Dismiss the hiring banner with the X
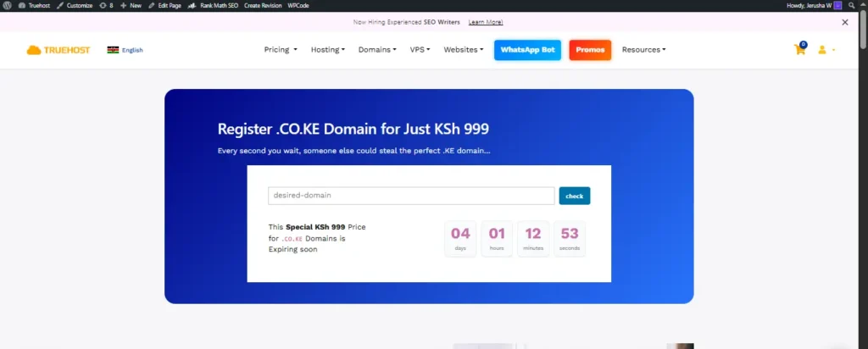The width and height of the screenshot is (868, 349). tap(845, 22)
